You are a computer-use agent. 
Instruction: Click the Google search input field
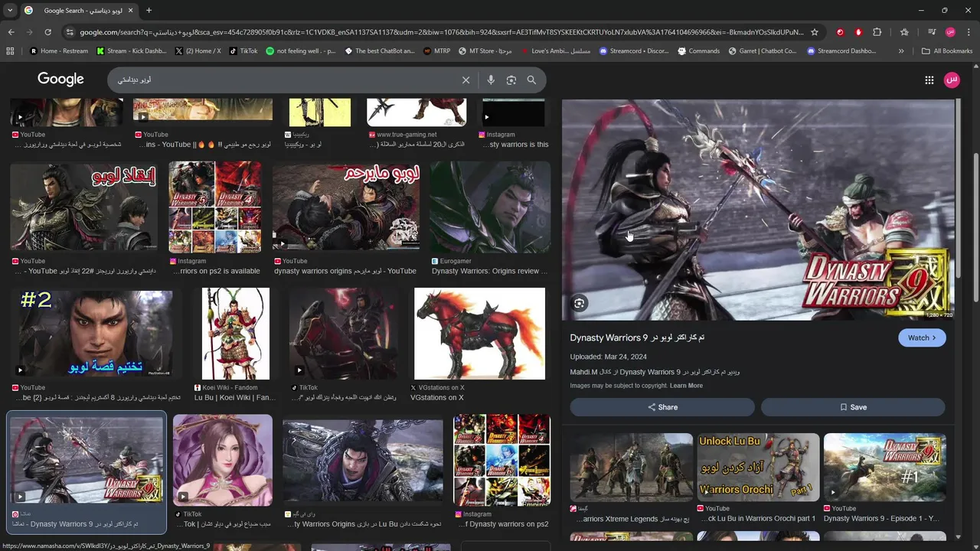[x=283, y=80]
